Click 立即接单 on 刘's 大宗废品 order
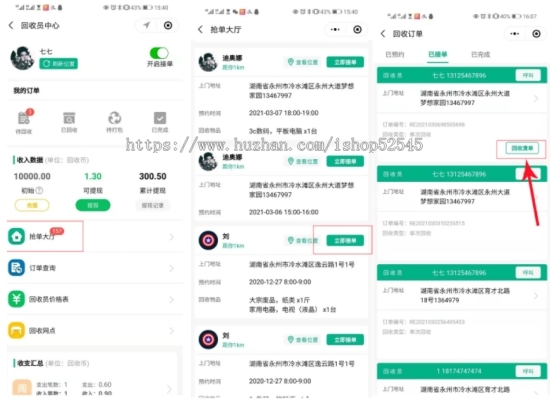The height and width of the screenshot is (402, 550). pos(345,240)
